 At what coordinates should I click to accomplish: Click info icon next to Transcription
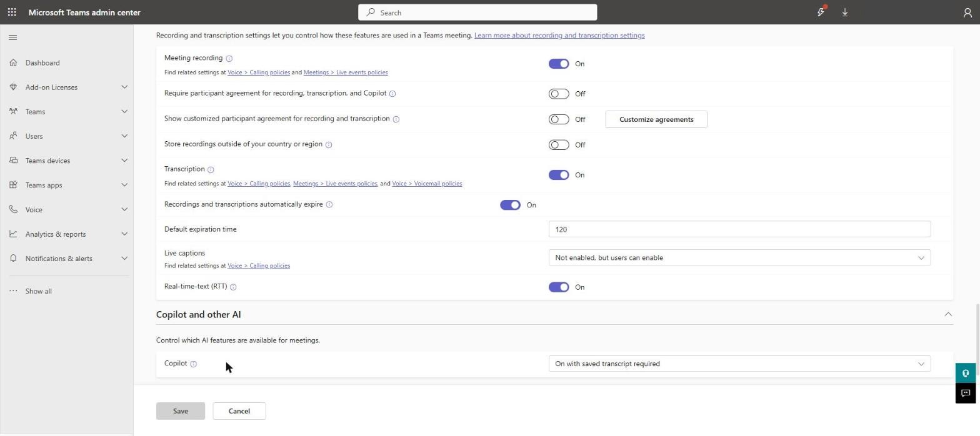211,170
